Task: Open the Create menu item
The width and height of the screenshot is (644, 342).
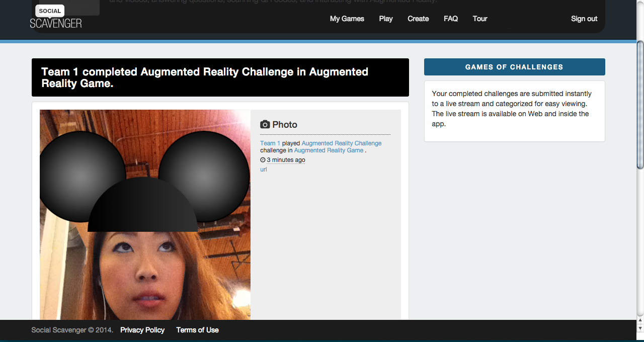Action: (418, 19)
